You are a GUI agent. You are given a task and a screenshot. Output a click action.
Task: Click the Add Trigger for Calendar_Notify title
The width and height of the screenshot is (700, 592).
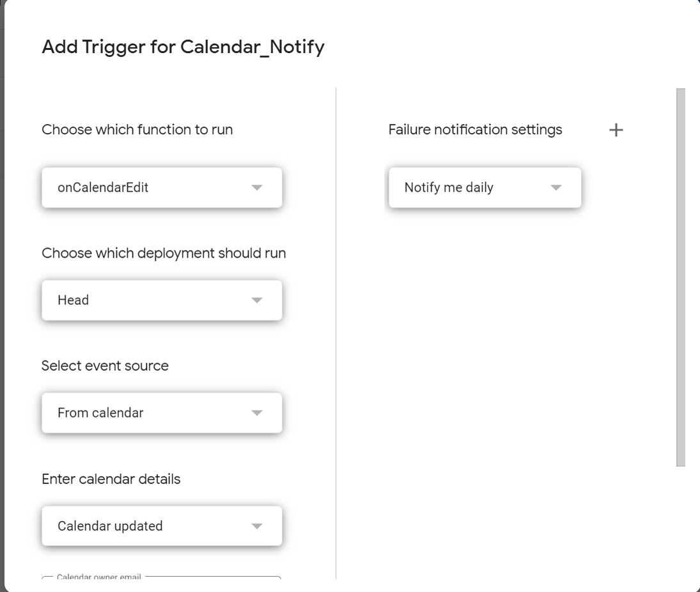click(x=183, y=47)
